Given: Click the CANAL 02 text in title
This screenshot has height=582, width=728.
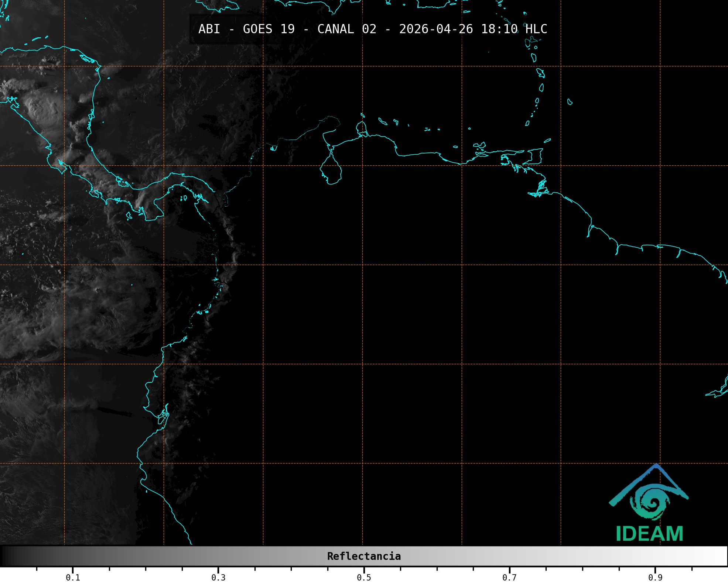Looking at the screenshot, I should tap(346, 29).
